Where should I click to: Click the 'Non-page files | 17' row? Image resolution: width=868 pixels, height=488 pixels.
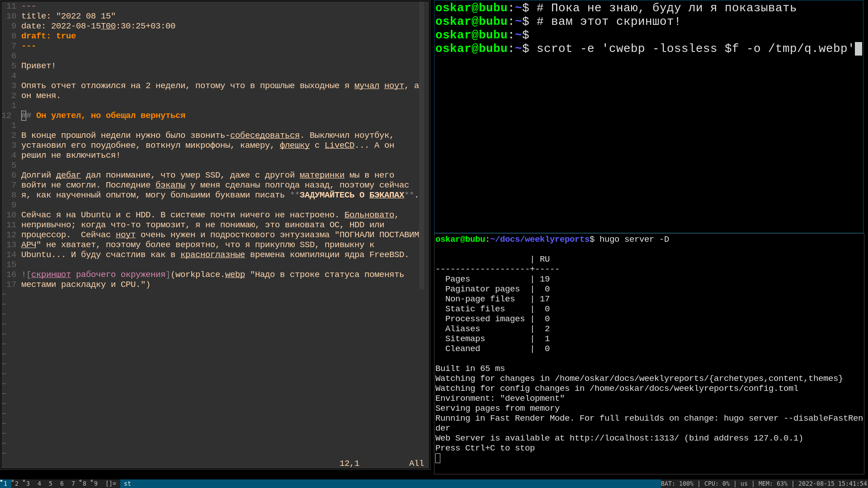tap(497, 299)
